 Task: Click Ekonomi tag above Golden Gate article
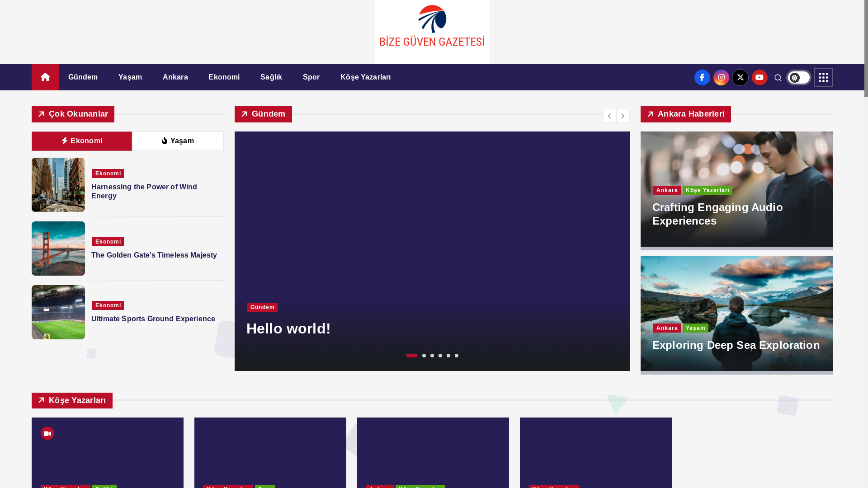point(108,242)
